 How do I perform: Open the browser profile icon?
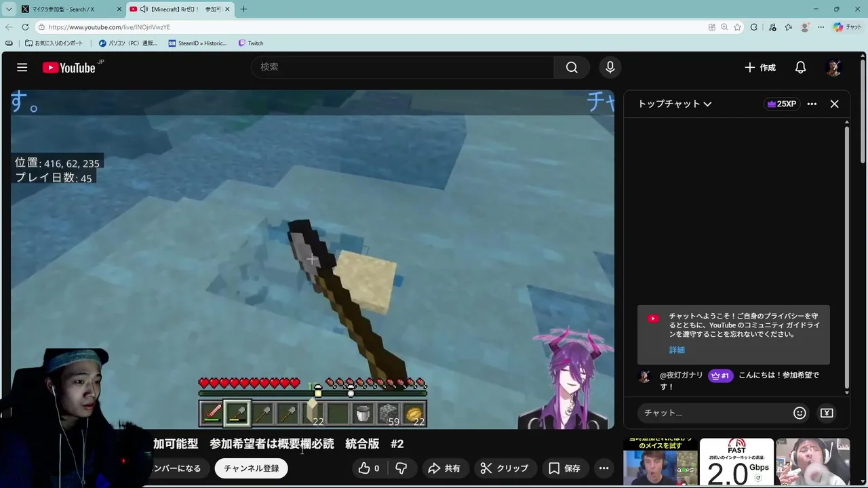[x=805, y=27]
